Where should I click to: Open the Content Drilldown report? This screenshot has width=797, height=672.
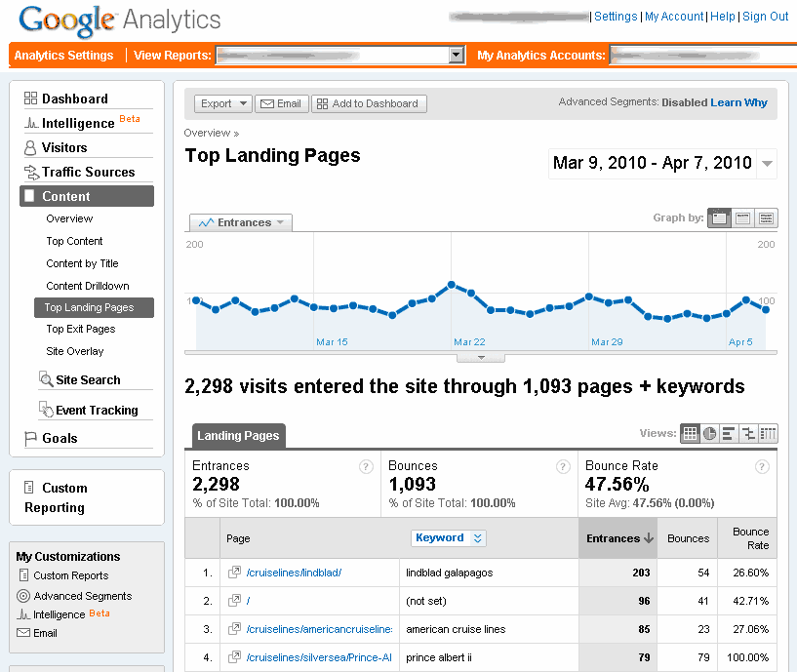pyautogui.click(x=88, y=286)
